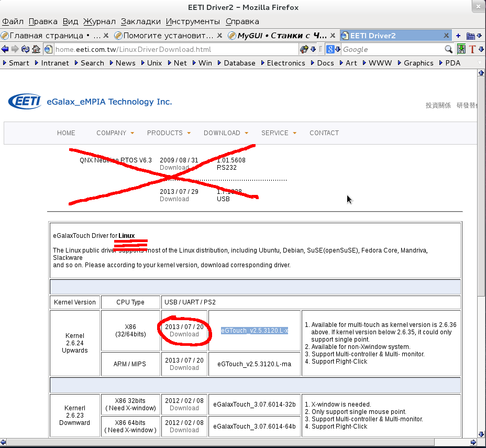Screen dimensions: 486x448
Task: Open the PRODUCTS navigation dropdown
Action: point(169,133)
